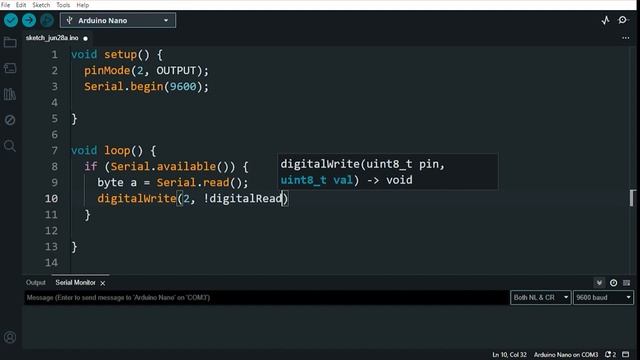Click the 'Ln 10, Col 32' status text
The height and width of the screenshot is (360, 640).
509,354
